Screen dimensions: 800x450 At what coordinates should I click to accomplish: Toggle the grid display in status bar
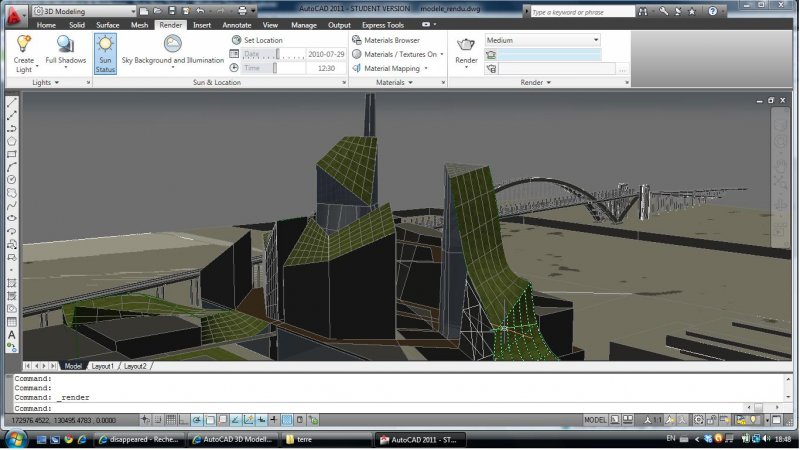click(171, 420)
